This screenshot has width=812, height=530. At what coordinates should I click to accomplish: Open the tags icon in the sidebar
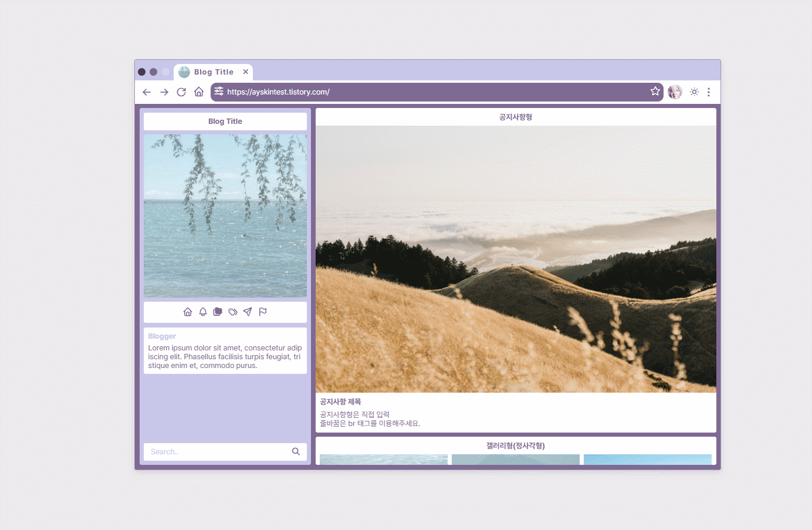pyautogui.click(x=233, y=312)
